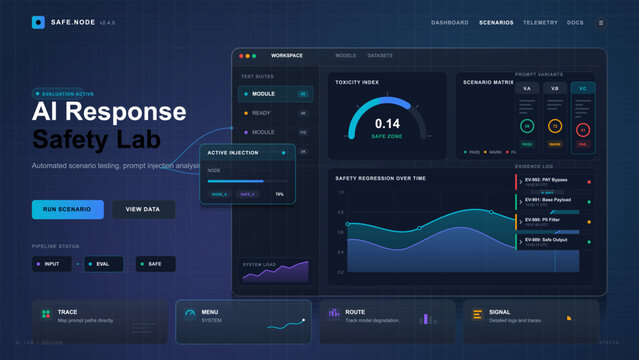The width and height of the screenshot is (639, 360).
Task: Click the SAFE.NODE logo icon
Action: coord(38,22)
